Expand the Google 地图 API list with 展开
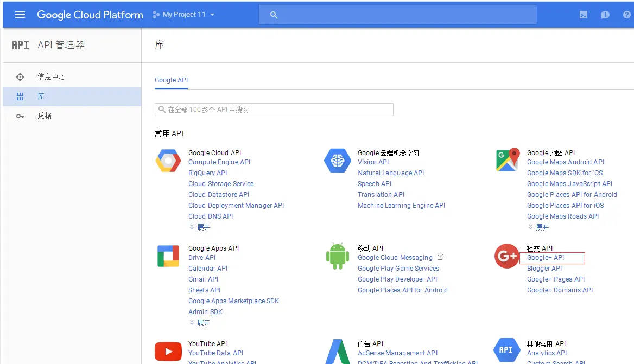The height and width of the screenshot is (364, 634). coord(538,227)
